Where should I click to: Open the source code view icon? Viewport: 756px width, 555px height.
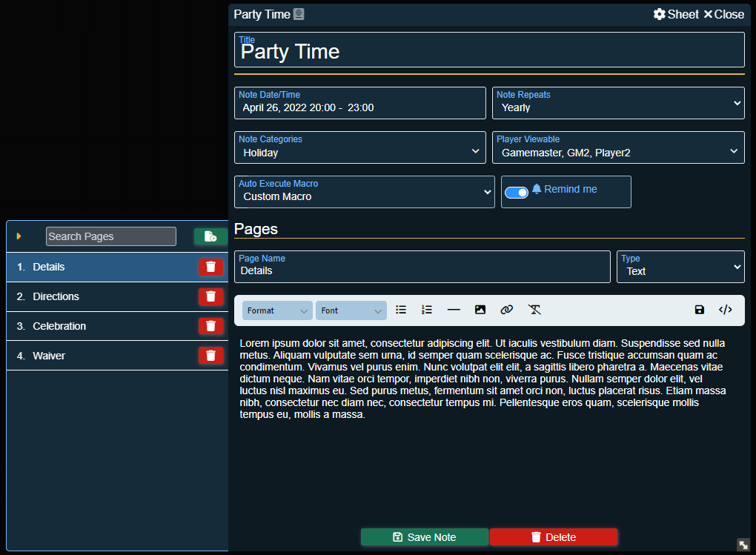pos(726,310)
